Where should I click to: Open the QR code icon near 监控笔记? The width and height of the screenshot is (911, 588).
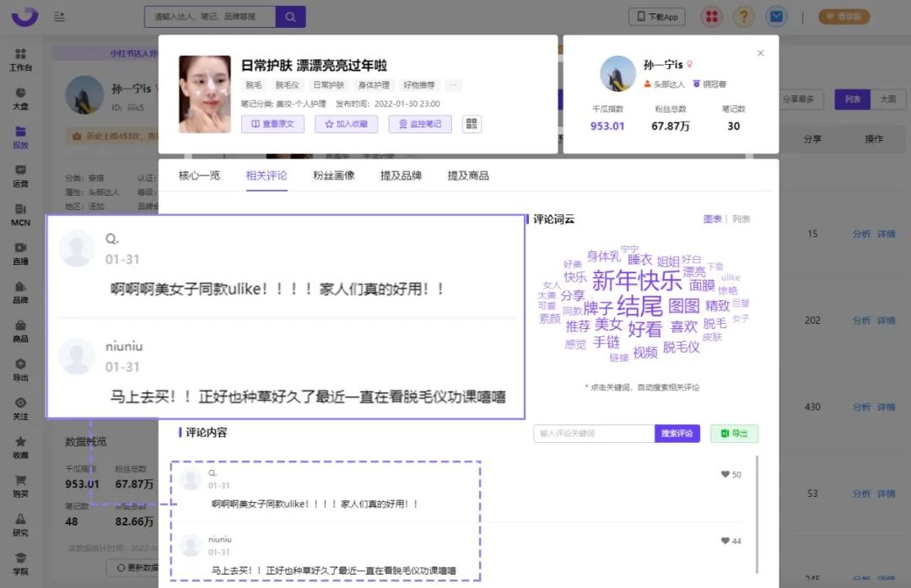471,123
